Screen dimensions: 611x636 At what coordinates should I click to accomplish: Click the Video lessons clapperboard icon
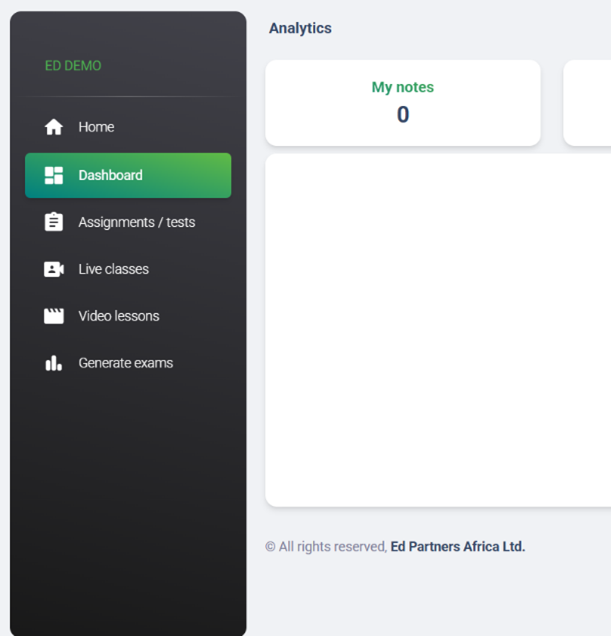tap(54, 316)
